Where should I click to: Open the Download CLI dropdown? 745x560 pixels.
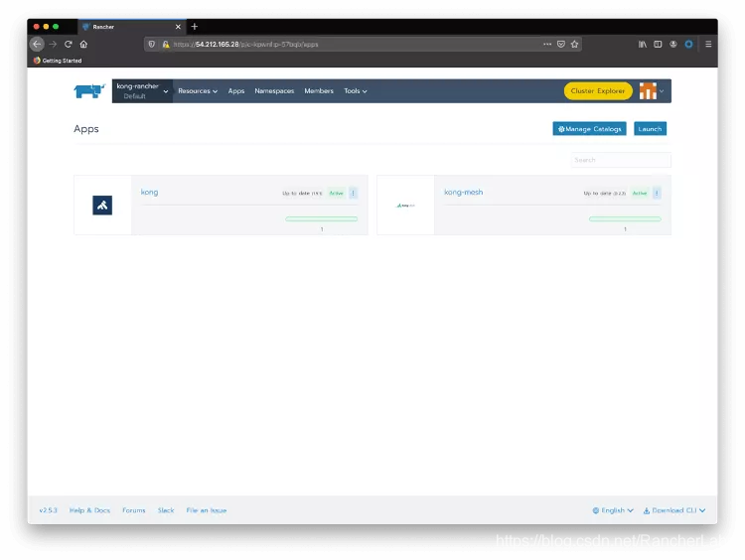pos(674,510)
